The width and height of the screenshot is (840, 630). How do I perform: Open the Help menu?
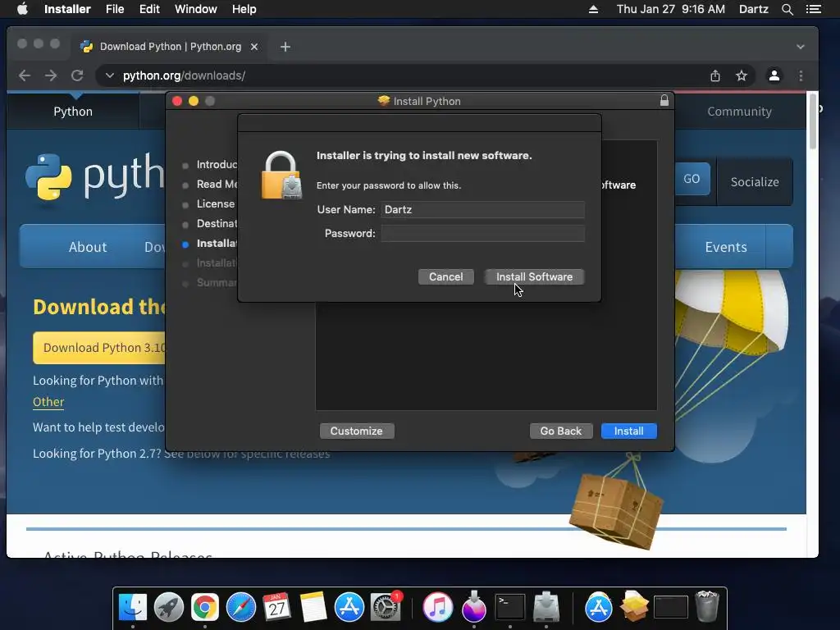point(244,9)
